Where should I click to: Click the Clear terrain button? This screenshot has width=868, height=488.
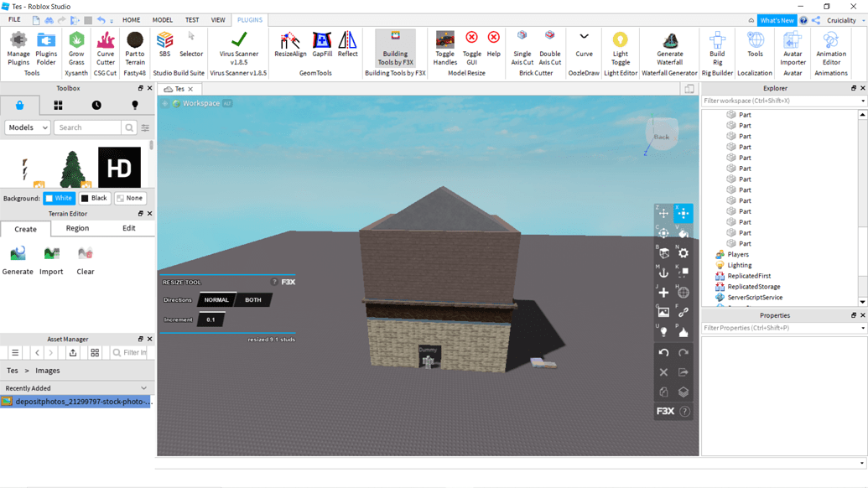point(86,261)
